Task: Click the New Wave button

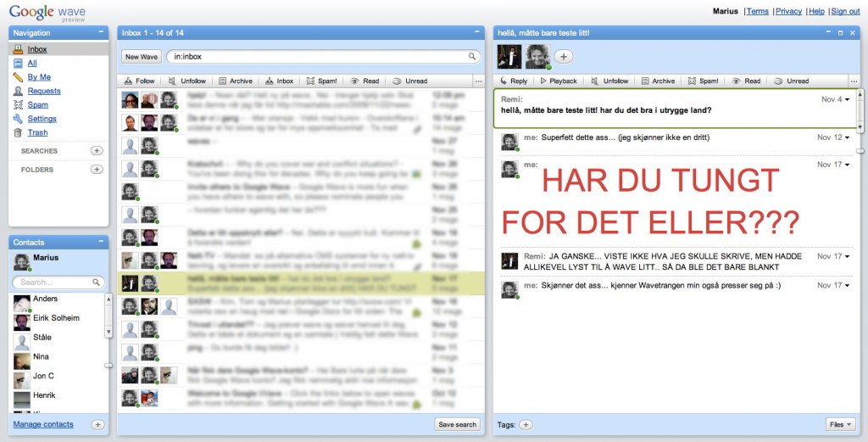Action: 142,57
